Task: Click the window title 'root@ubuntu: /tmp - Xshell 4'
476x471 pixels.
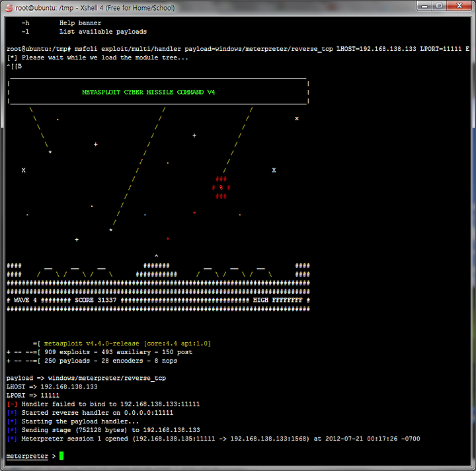Action: pyautogui.click(x=95, y=8)
